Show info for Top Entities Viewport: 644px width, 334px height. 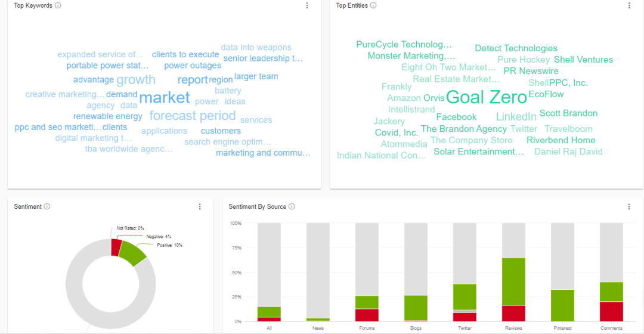(x=373, y=5)
